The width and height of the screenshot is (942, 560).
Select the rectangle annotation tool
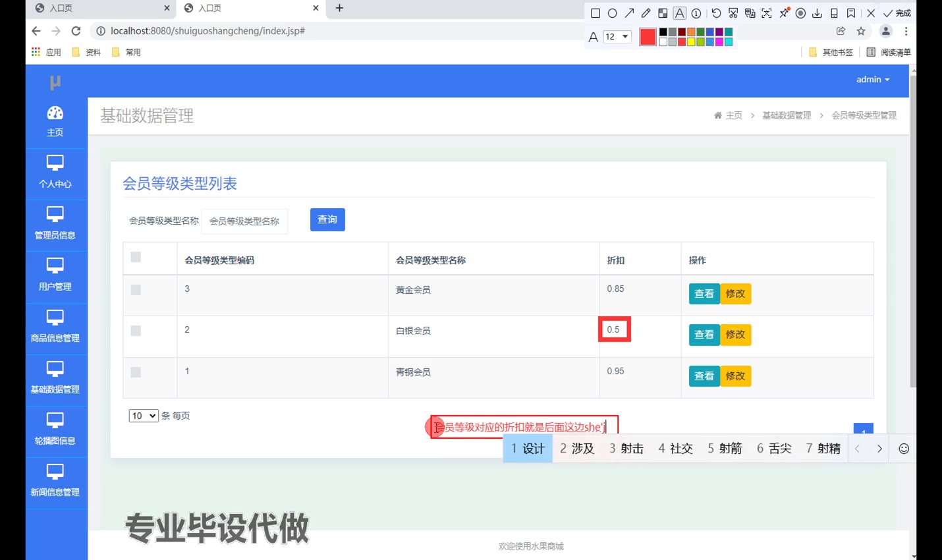(x=596, y=13)
